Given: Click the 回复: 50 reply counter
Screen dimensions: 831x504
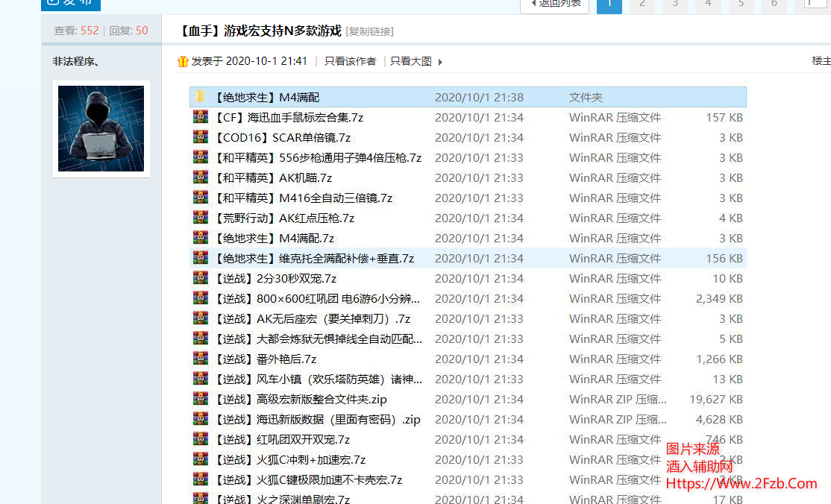Looking at the screenshot, I should tap(128, 31).
